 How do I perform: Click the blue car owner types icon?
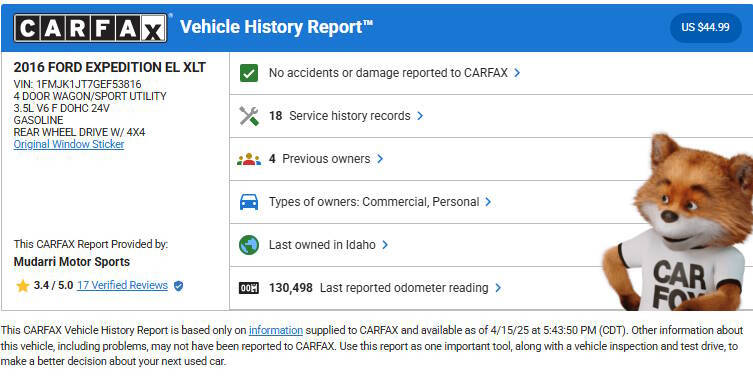249,202
